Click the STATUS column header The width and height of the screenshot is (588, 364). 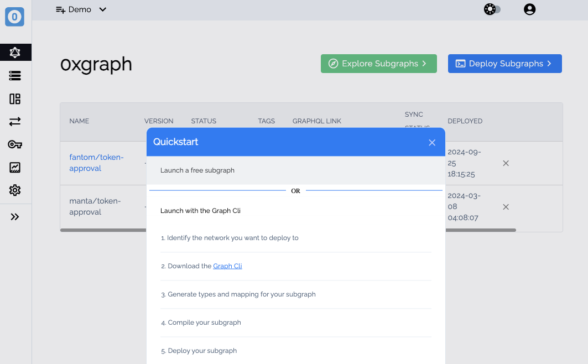204,121
